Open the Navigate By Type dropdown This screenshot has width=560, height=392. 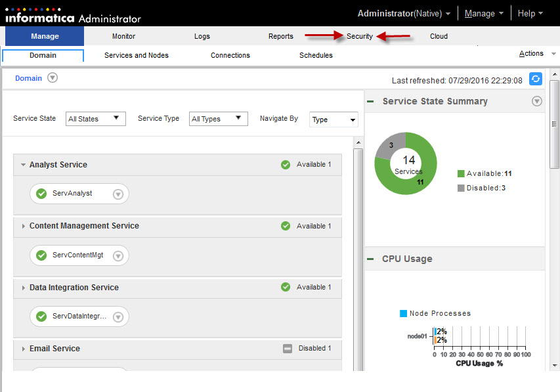[x=334, y=120]
